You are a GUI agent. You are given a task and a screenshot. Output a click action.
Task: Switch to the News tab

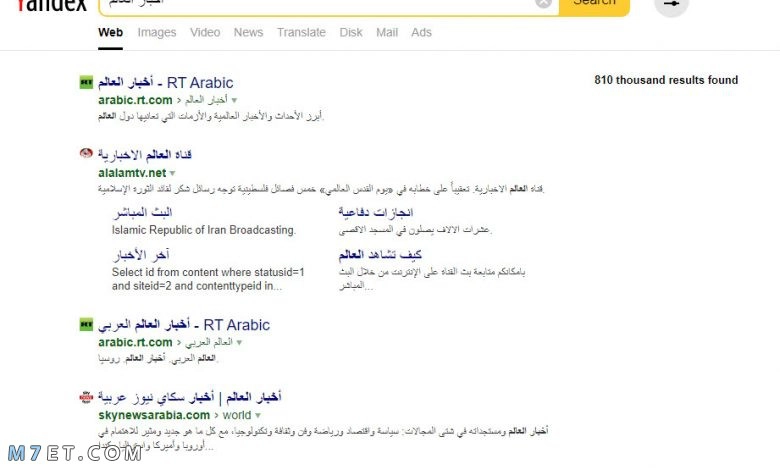click(248, 32)
